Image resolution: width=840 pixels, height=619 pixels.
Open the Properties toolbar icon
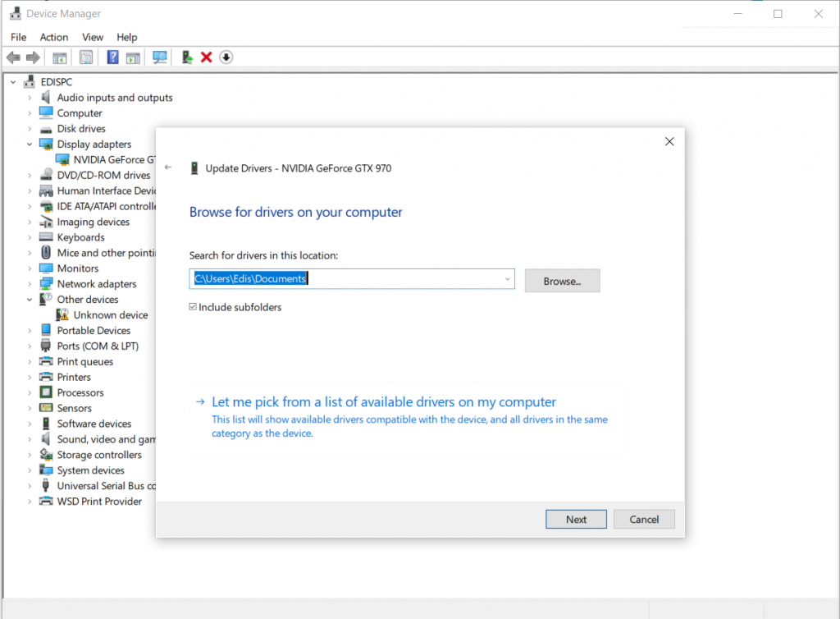[x=85, y=57]
